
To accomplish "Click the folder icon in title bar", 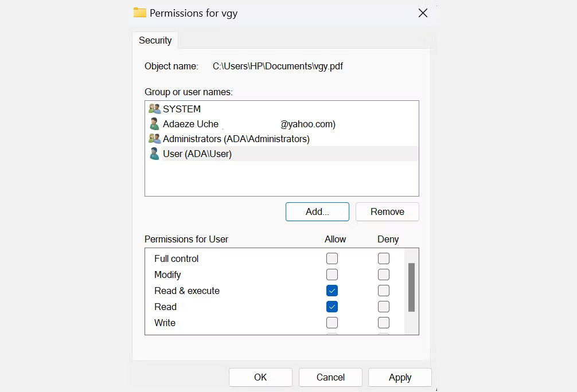I will (x=139, y=13).
